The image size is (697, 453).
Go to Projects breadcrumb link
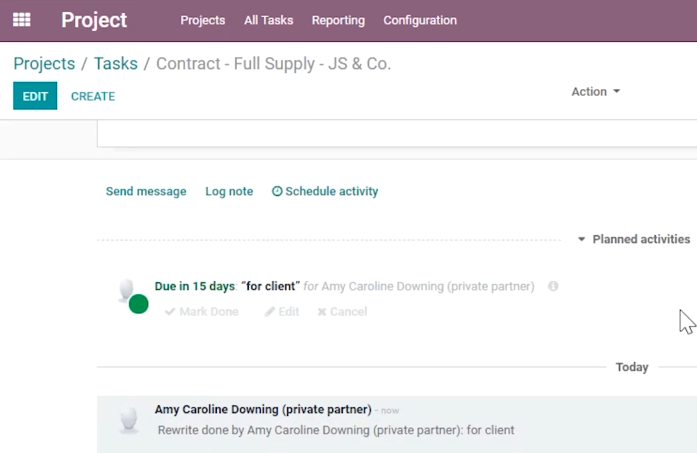point(44,64)
